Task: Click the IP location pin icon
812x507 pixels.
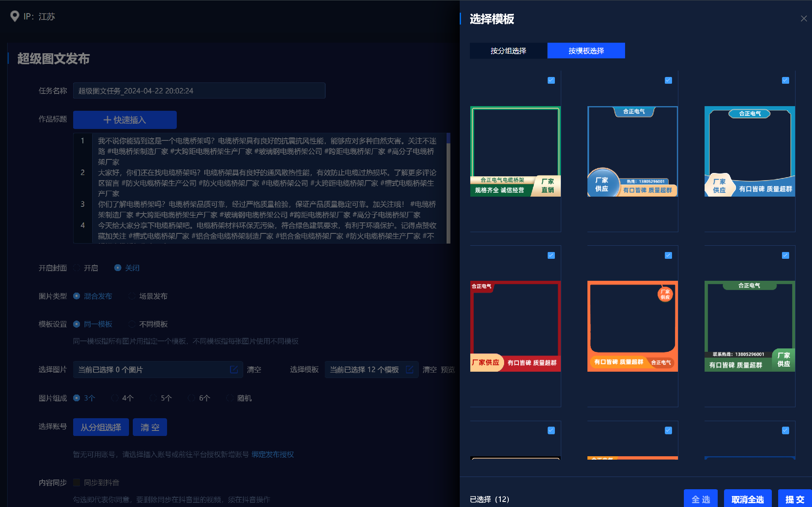Action: pos(15,16)
